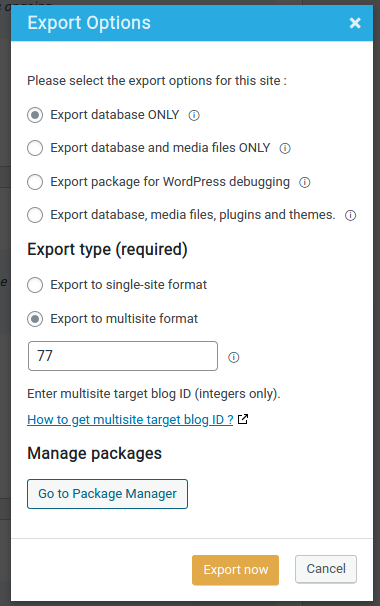Click Go to Package Manager button
This screenshot has width=380, height=606.
tap(107, 494)
